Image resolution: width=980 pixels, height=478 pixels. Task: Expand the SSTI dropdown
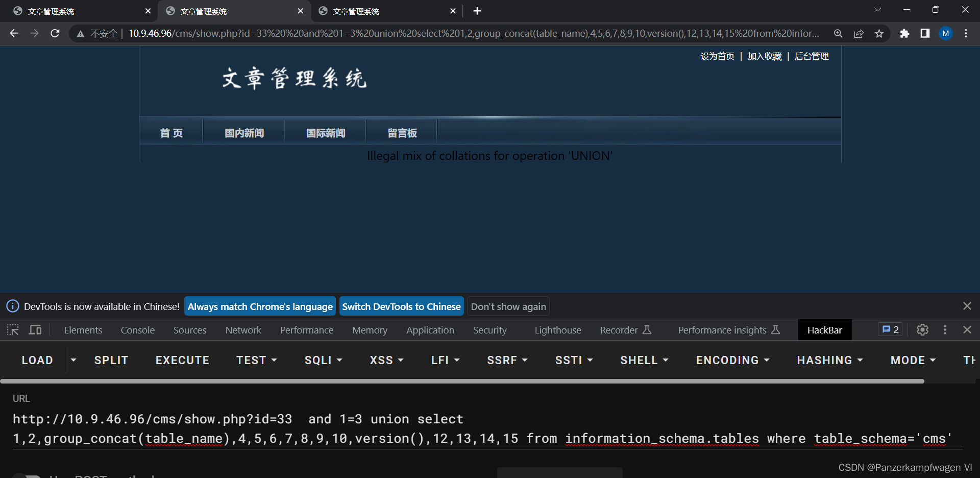(x=574, y=360)
